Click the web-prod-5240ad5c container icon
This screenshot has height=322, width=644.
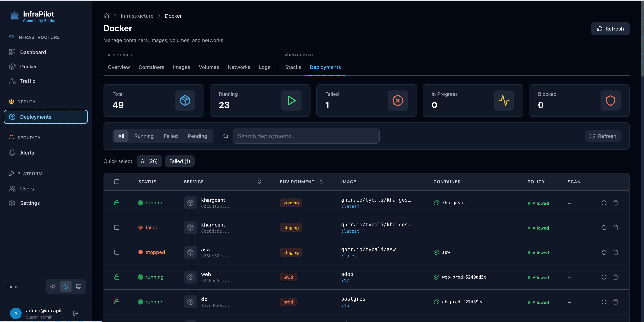[436, 277]
